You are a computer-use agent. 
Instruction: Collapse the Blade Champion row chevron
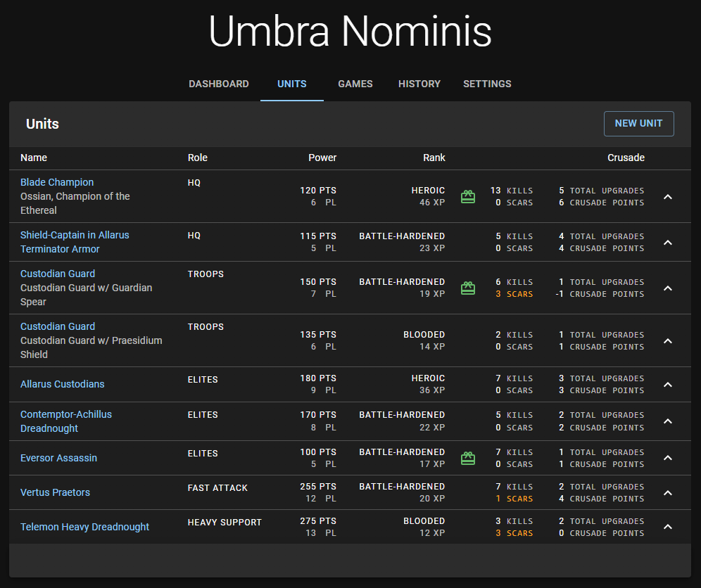point(668,197)
